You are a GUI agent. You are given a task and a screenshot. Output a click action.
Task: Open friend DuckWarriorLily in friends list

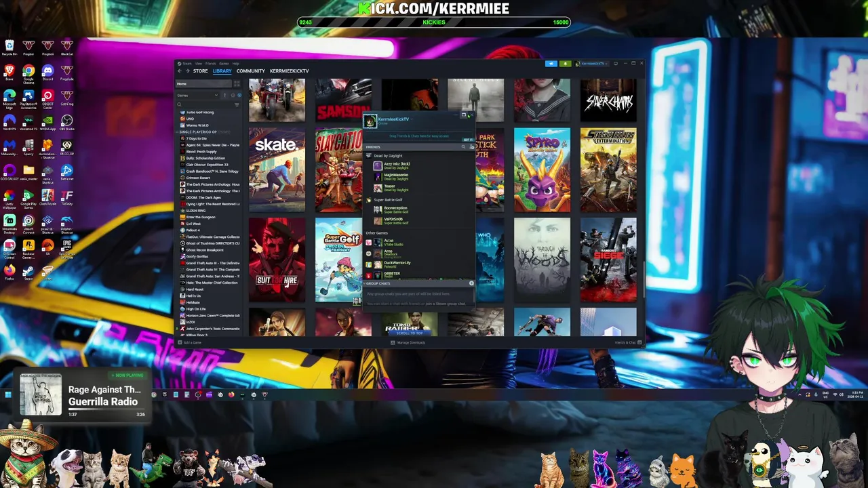point(391,265)
